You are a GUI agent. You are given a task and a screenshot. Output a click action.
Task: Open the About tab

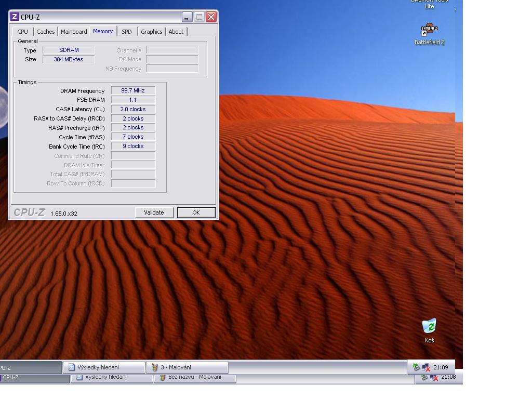coord(176,32)
